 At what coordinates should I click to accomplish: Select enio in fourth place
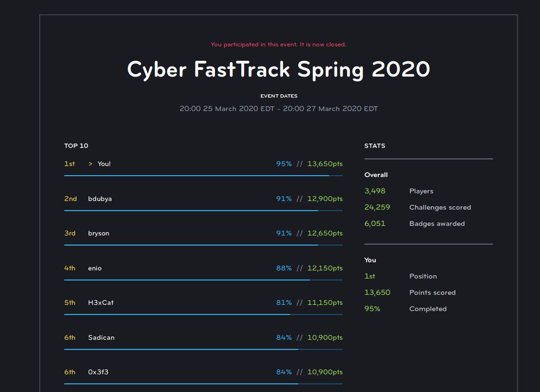tap(95, 268)
